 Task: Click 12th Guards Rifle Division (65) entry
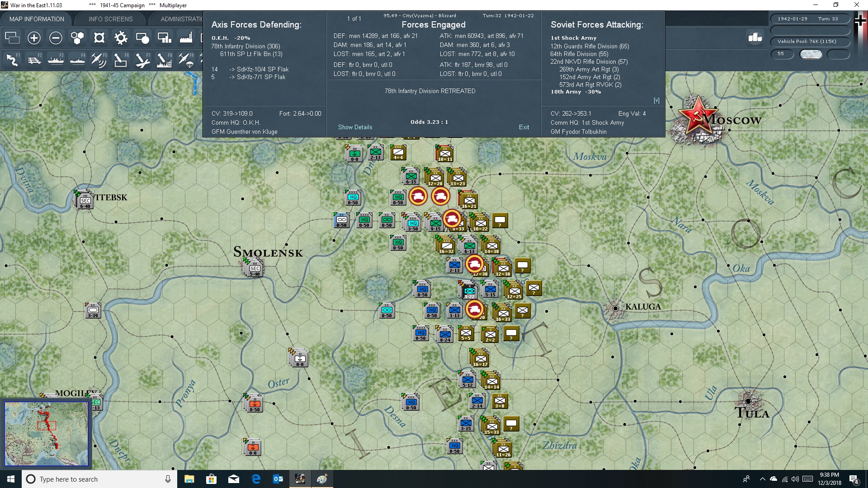point(590,46)
